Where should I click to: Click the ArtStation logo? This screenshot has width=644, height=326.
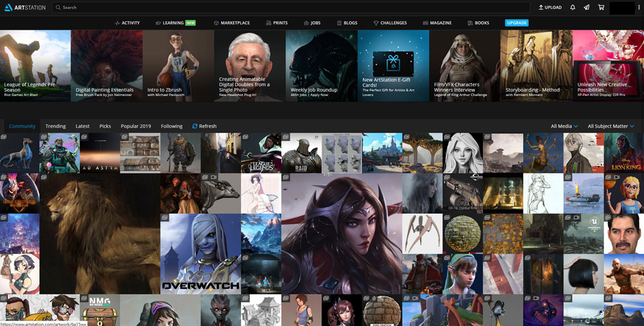point(24,7)
